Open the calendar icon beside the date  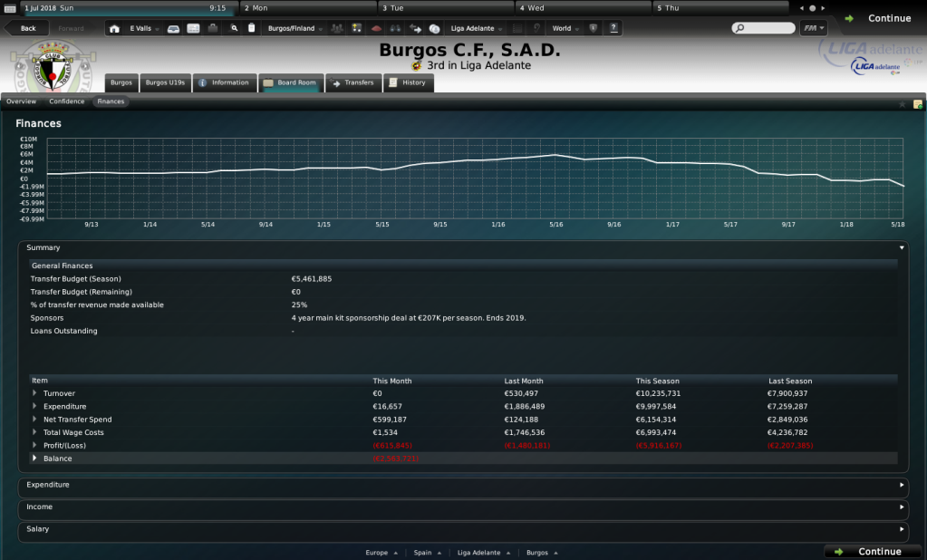[x=10, y=8]
